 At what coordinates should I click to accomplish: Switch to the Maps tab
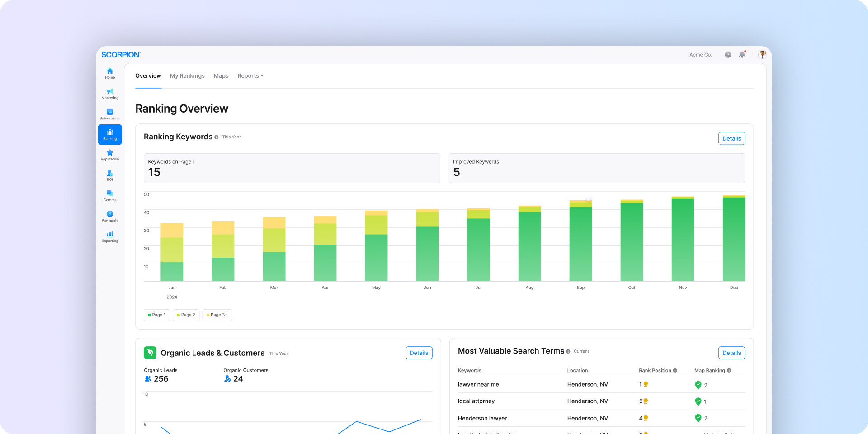click(x=221, y=76)
